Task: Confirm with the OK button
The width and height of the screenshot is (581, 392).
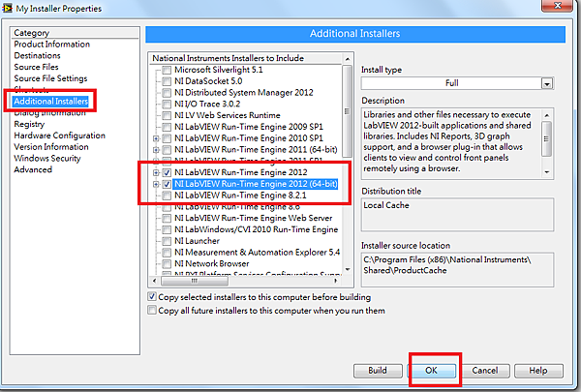Action: click(431, 371)
